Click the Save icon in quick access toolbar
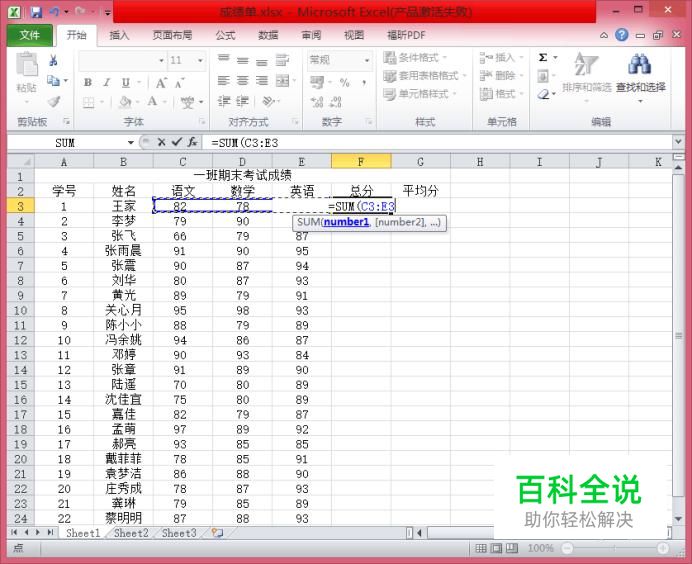Screen dimensions: 692x564 click(36, 12)
